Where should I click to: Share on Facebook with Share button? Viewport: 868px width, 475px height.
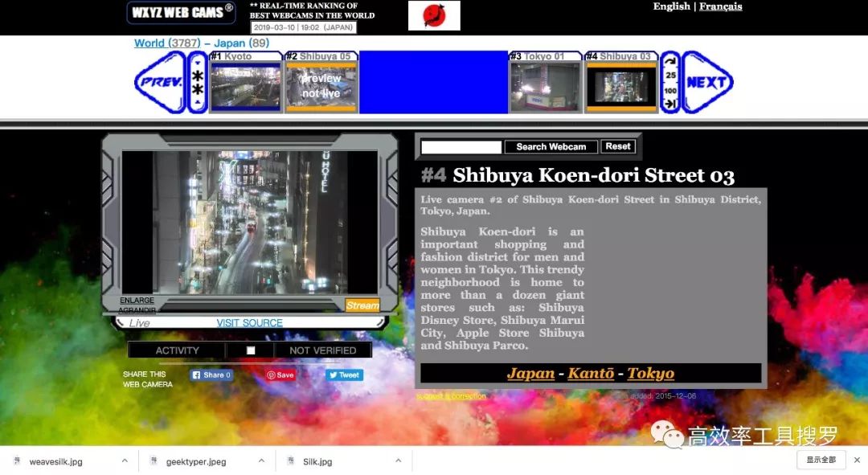[x=211, y=375]
